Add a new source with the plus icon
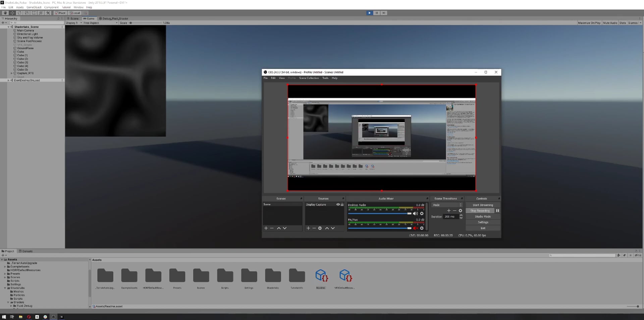The image size is (644, 320). pos(308,228)
